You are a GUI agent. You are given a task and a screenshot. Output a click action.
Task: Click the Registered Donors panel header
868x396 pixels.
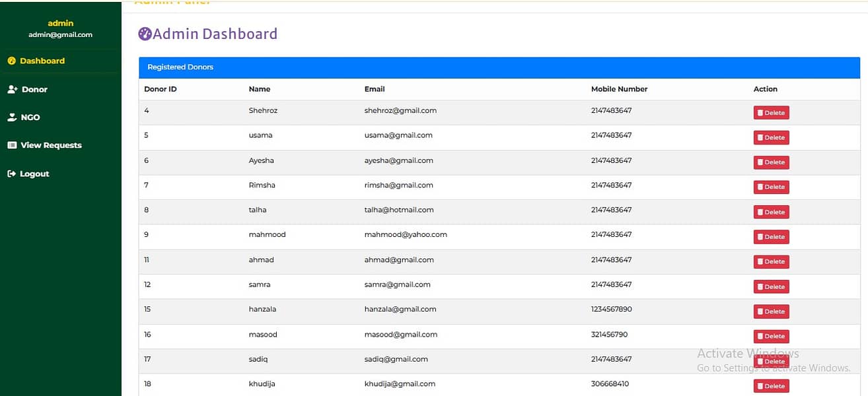499,67
